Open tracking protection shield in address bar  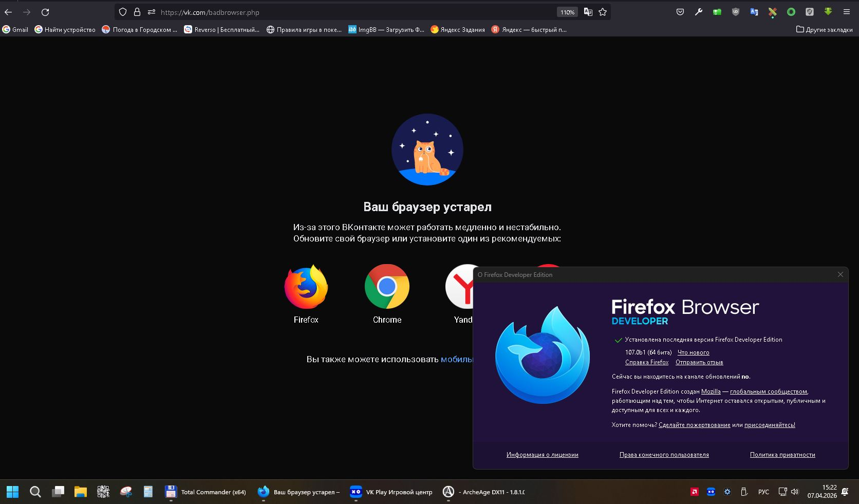[x=123, y=12]
